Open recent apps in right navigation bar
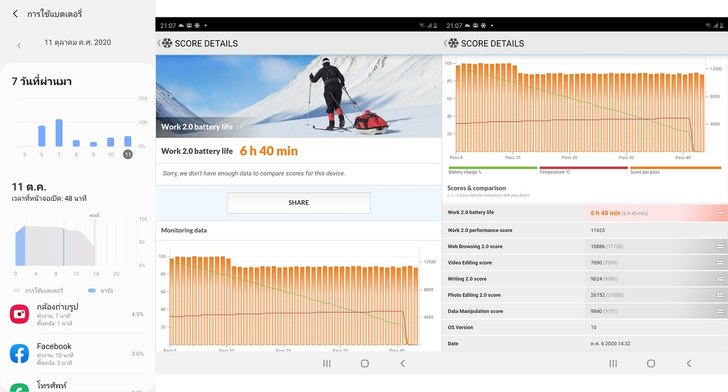This screenshot has width=728, height=392. (x=613, y=363)
